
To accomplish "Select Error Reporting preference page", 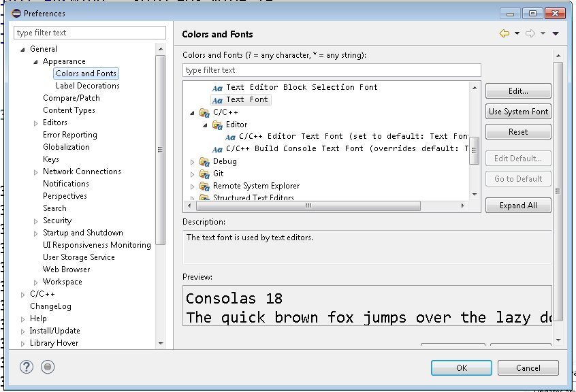I will (x=70, y=135).
